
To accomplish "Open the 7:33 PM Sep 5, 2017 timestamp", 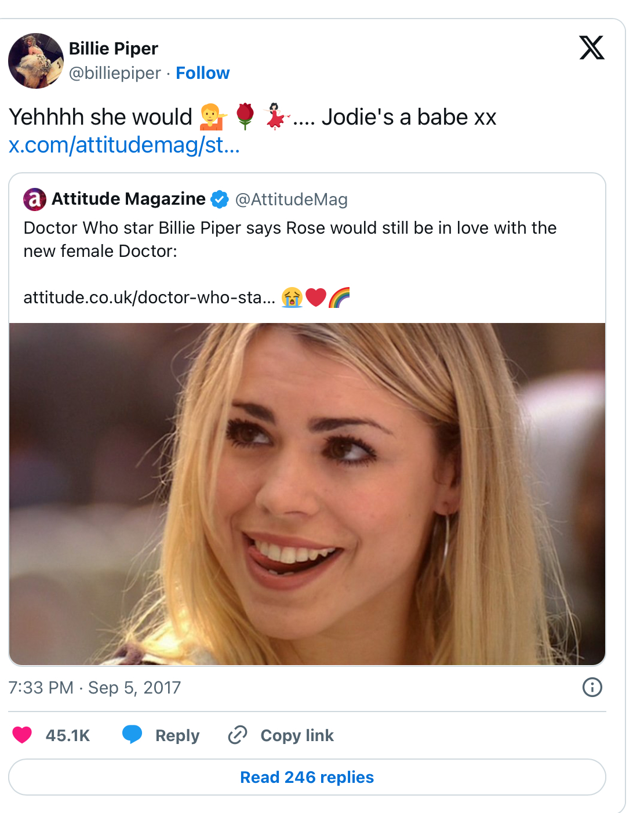I will [x=94, y=688].
